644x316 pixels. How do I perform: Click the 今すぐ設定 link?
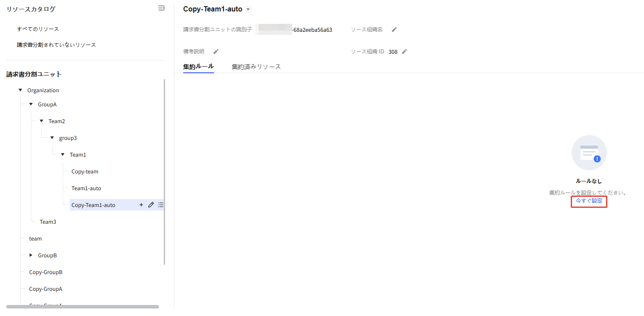(x=589, y=201)
